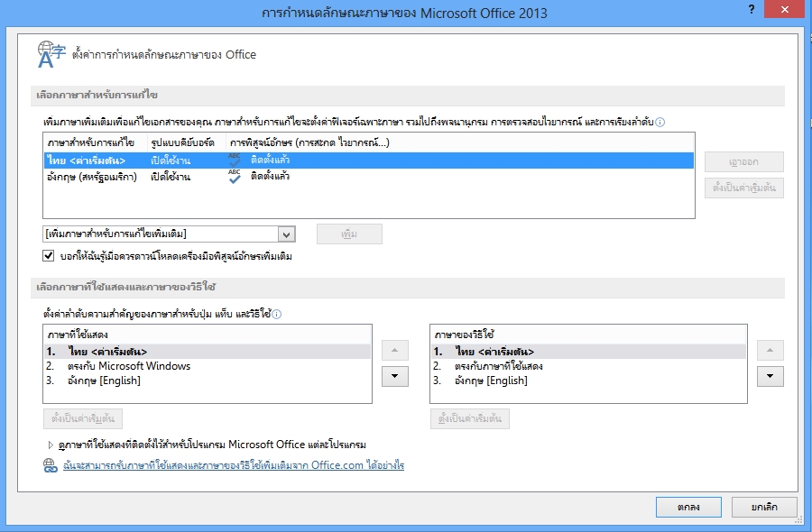Select ตรงกับ Microsoft Windows in display language list
This screenshot has width=812, height=532.
pos(208,366)
